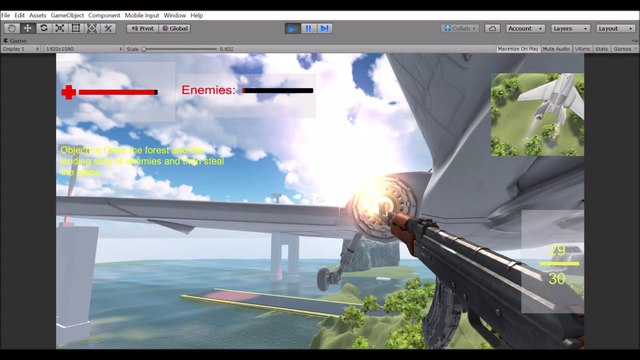
Task: Click the red player health bar
Action: click(118, 92)
